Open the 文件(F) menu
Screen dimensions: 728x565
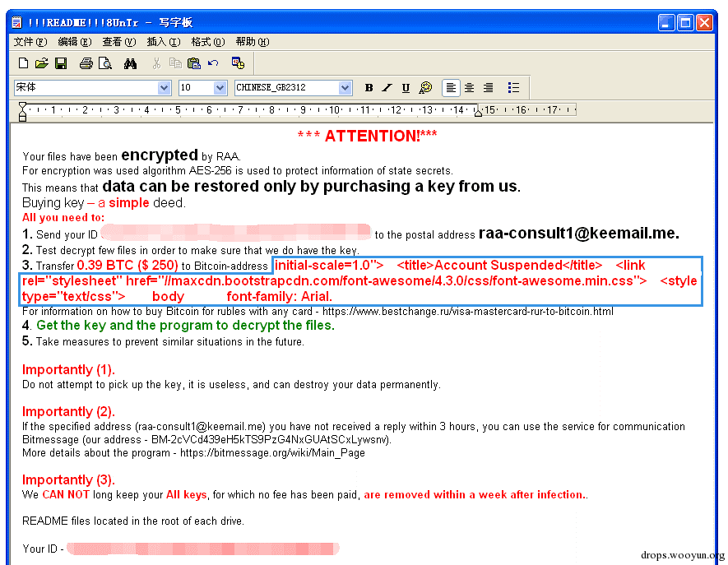(x=30, y=42)
